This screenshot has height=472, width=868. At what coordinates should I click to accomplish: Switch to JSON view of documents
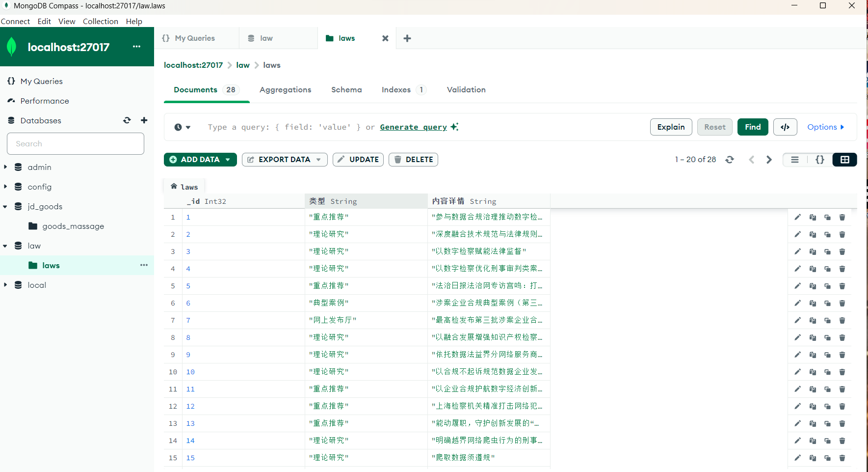[819, 160]
